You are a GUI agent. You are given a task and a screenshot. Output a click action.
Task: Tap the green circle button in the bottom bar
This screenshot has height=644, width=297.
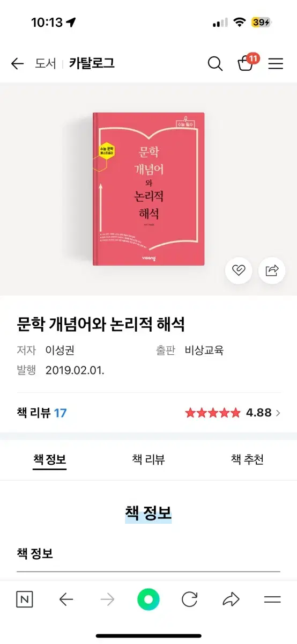click(x=148, y=599)
